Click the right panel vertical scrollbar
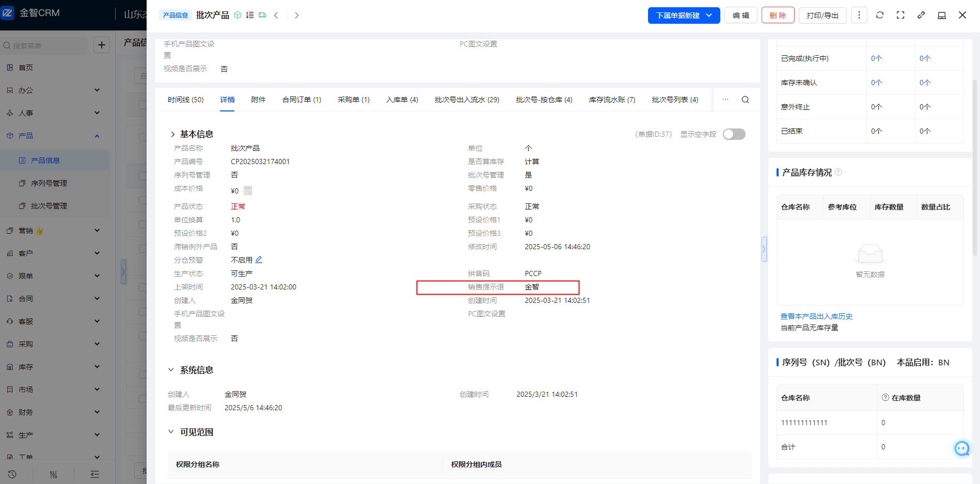This screenshot has width=980, height=484. click(x=975, y=168)
